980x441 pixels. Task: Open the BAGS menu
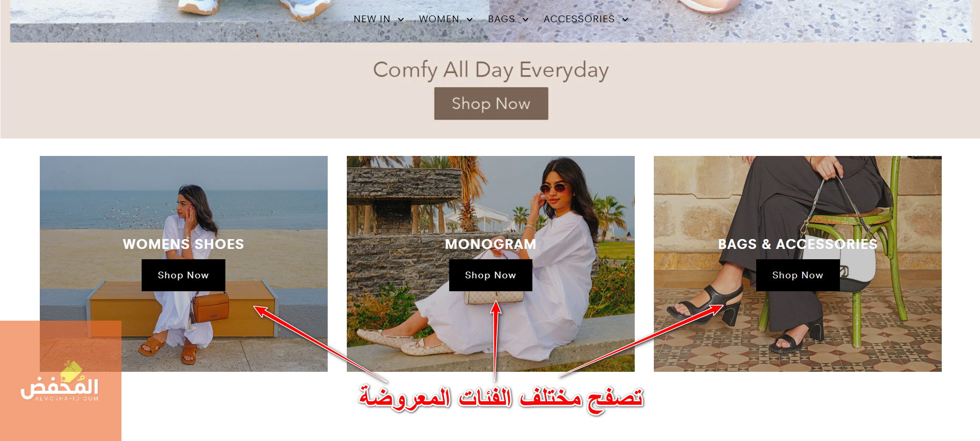501,19
